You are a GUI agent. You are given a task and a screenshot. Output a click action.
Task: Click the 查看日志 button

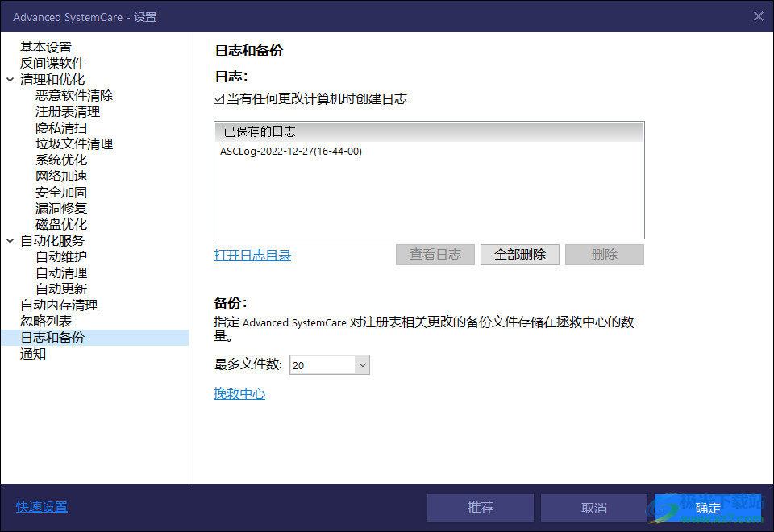coord(435,255)
